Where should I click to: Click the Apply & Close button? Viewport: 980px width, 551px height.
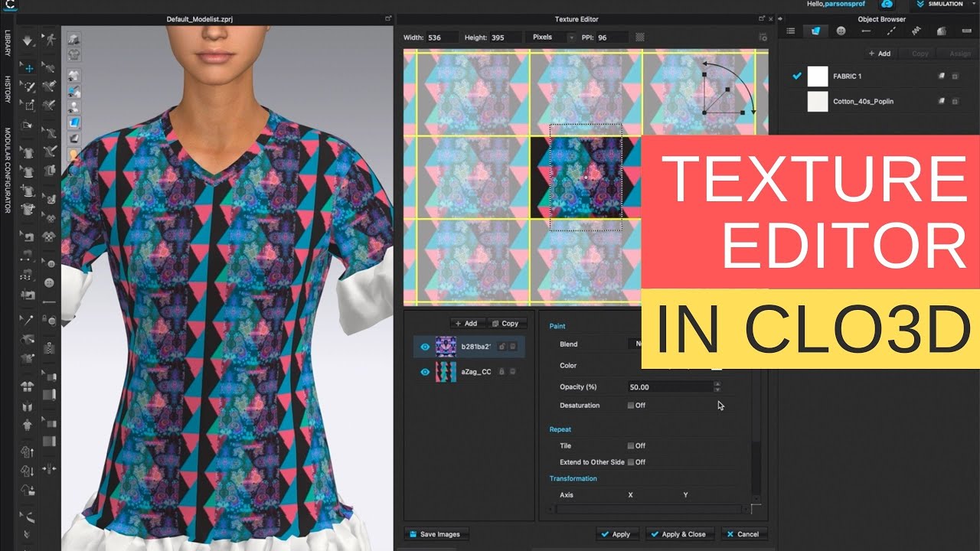click(x=680, y=534)
